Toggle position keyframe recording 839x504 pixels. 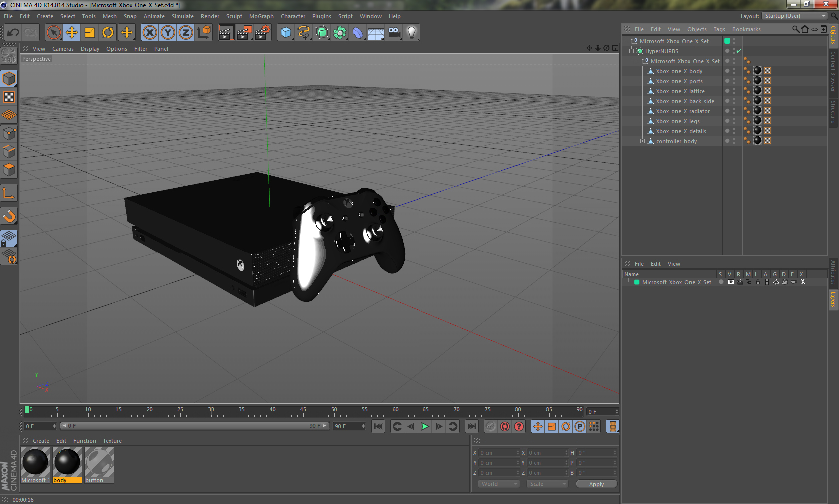(x=538, y=426)
